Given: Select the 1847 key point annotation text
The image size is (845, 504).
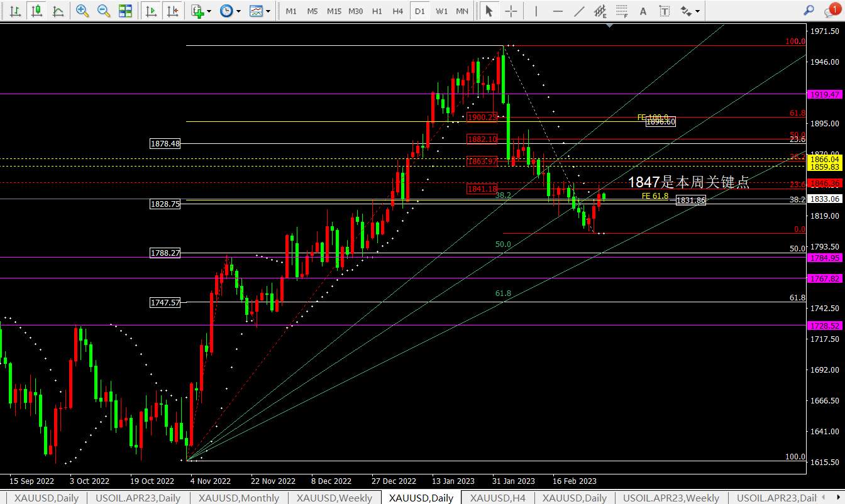Looking at the screenshot, I should point(689,182).
